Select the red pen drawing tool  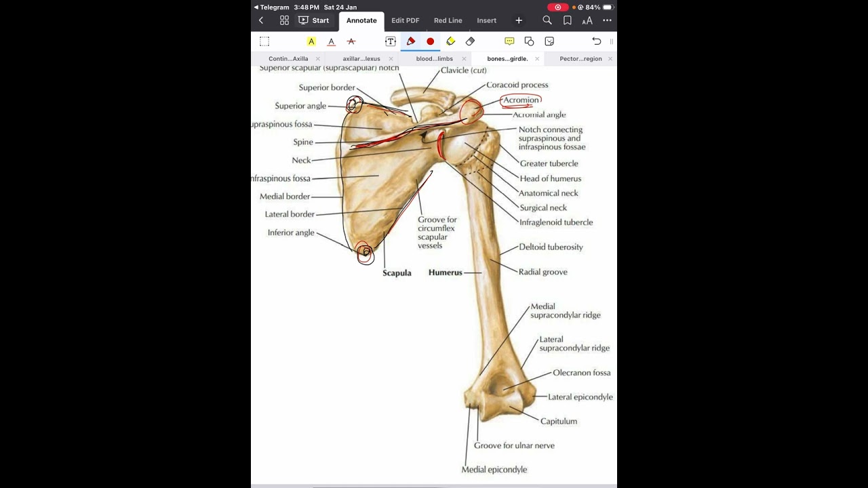410,41
